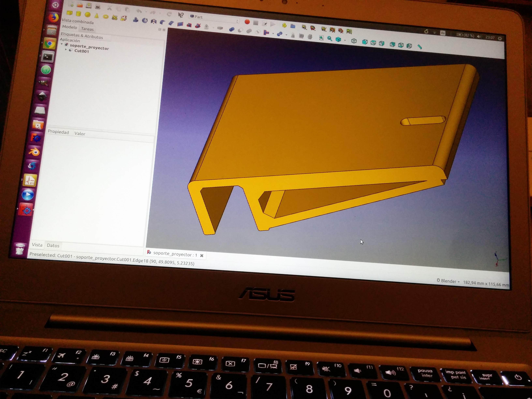Open the macro editor icon
This screenshot has height=399, width=532.
tap(265, 24)
